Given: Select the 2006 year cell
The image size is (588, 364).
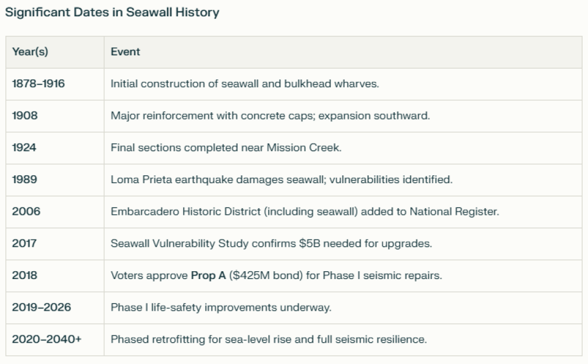Looking at the screenshot, I should point(55,212).
